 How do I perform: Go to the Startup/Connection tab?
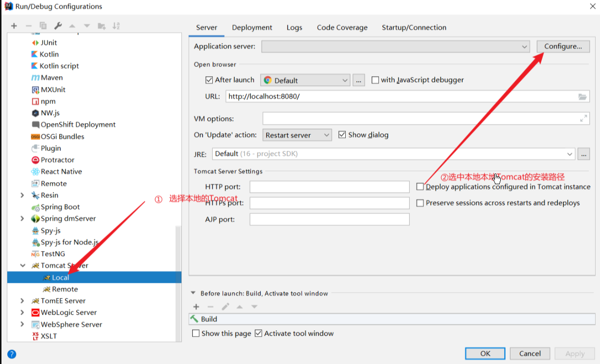coord(414,28)
